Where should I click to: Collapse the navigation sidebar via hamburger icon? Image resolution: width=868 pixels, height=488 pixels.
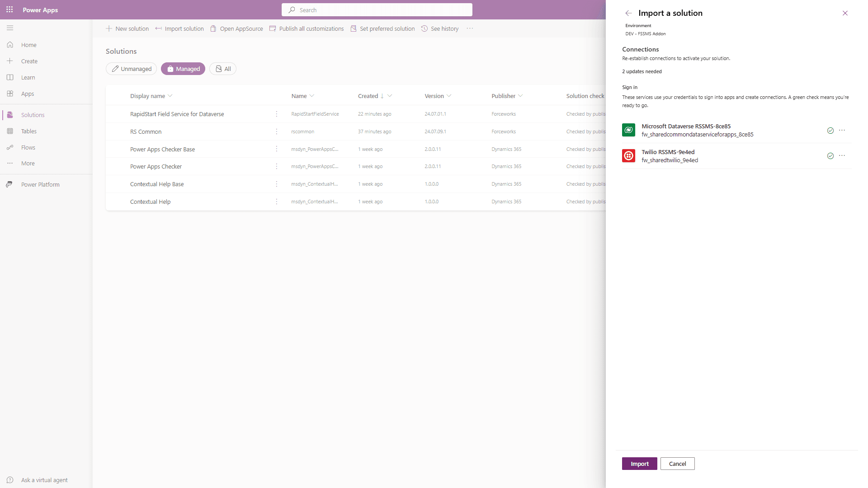[10, 28]
